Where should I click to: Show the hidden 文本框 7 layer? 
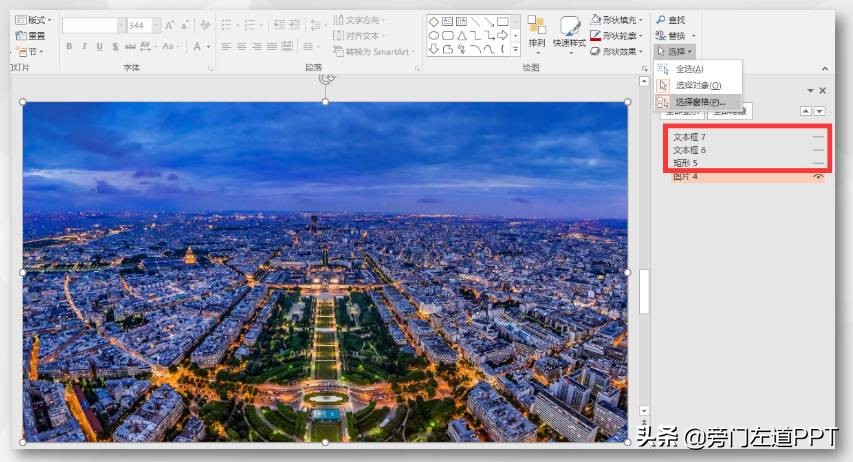point(818,137)
